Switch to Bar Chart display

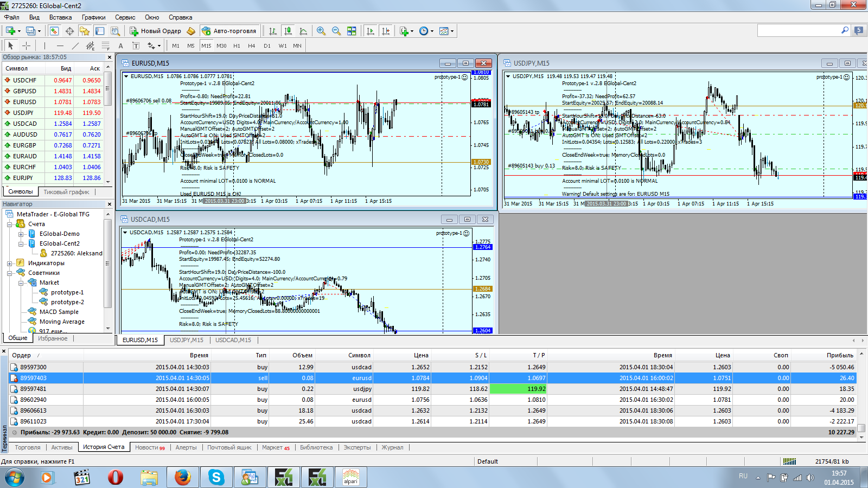[x=273, y=31]
